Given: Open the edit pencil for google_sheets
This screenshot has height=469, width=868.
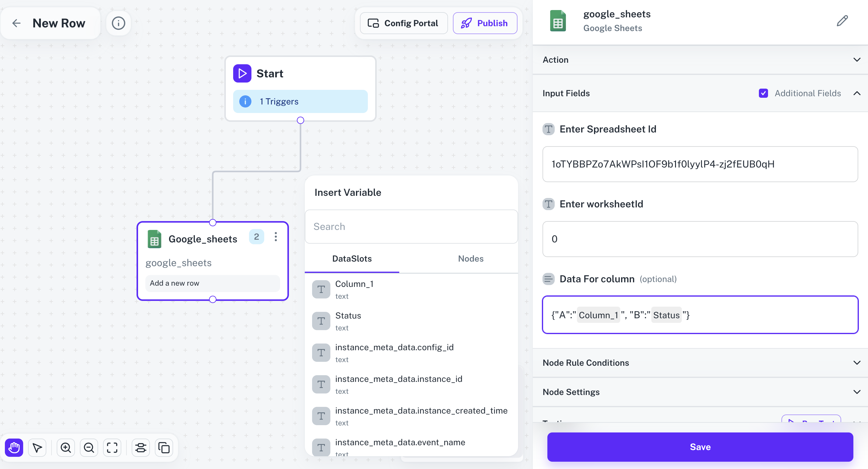Looking at the screenshot, I should (x=842, y=21).
